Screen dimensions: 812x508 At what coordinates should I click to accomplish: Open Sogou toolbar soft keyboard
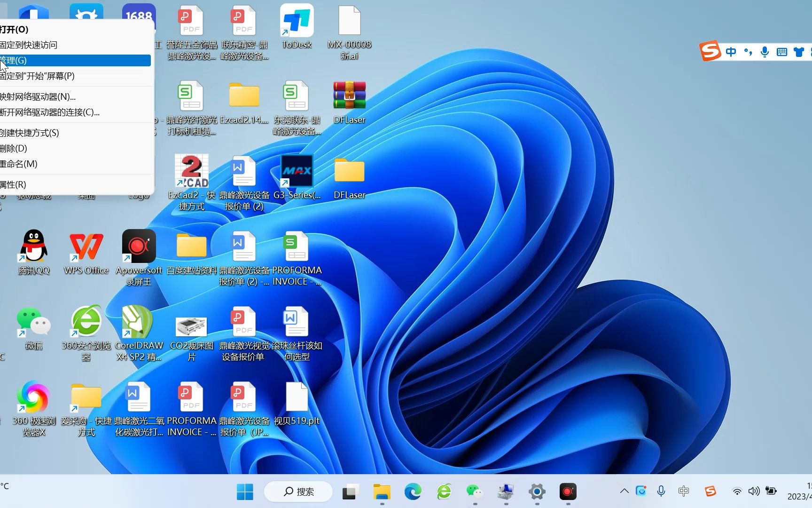coord(782,52)
